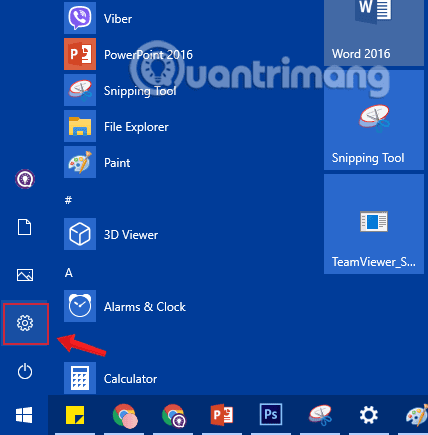Click the 'Word 2016' tile caption
This screenshot has height=435, width=428.
[361, 54]
